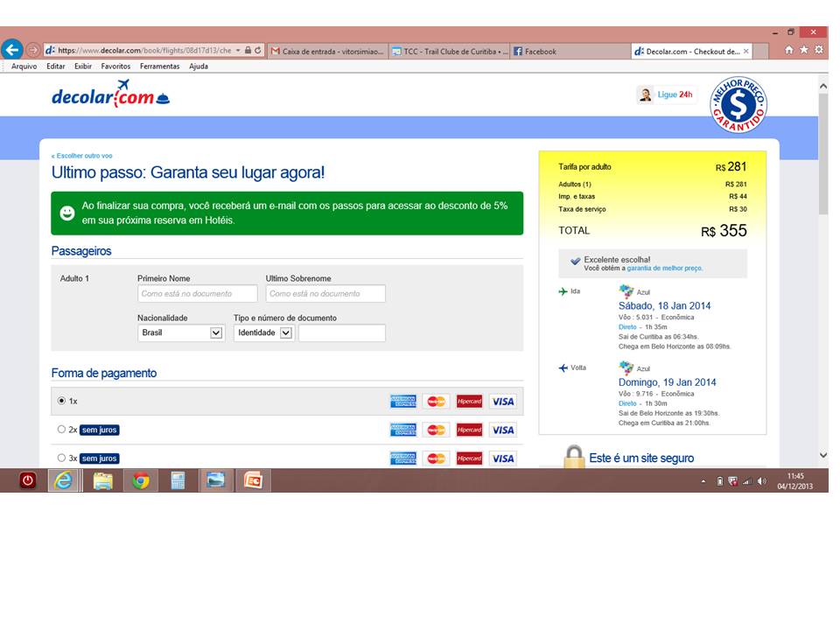Click the Hipercard icon in 2x row
This screenshot has width=840, height=630.
point(469,430)
